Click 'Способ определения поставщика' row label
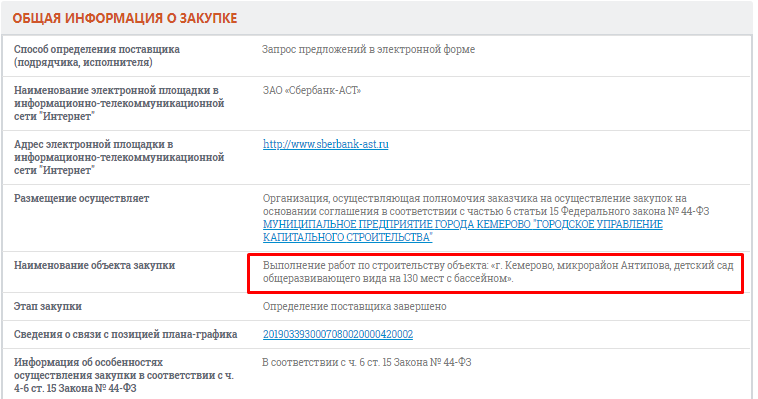Image resolution: width=758 pixels, height=399 pixels. (x=97, y=56)
